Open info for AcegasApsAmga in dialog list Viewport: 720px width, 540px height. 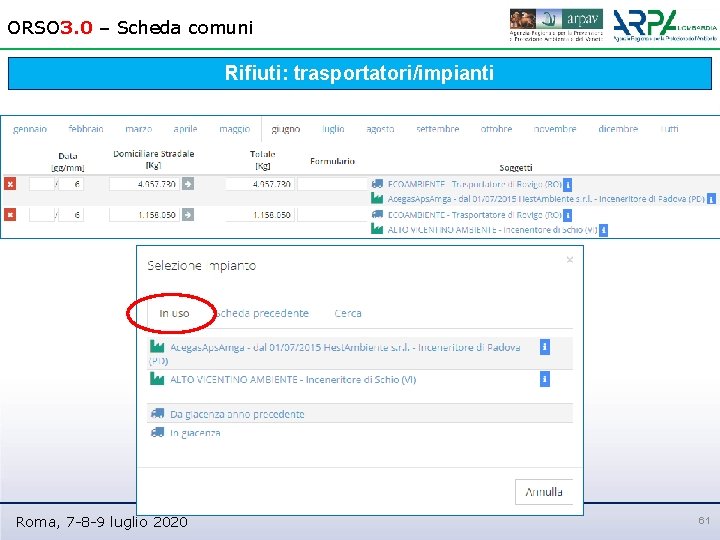tap(545, 347)
